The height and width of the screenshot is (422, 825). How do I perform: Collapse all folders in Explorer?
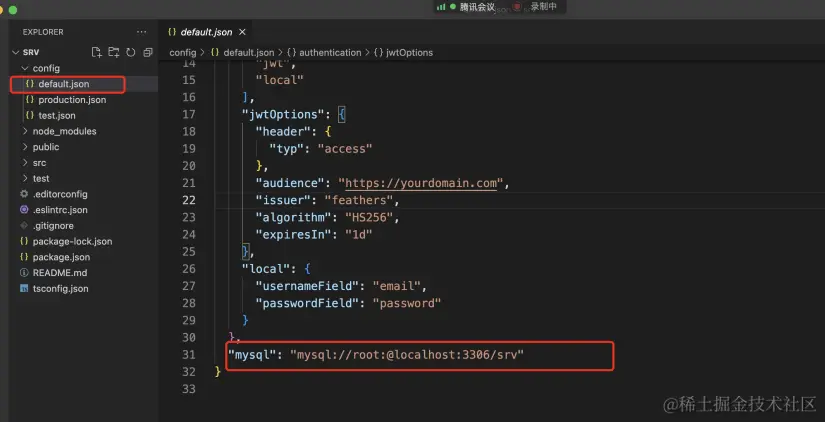pyautogui.click(x=148, y=52)
